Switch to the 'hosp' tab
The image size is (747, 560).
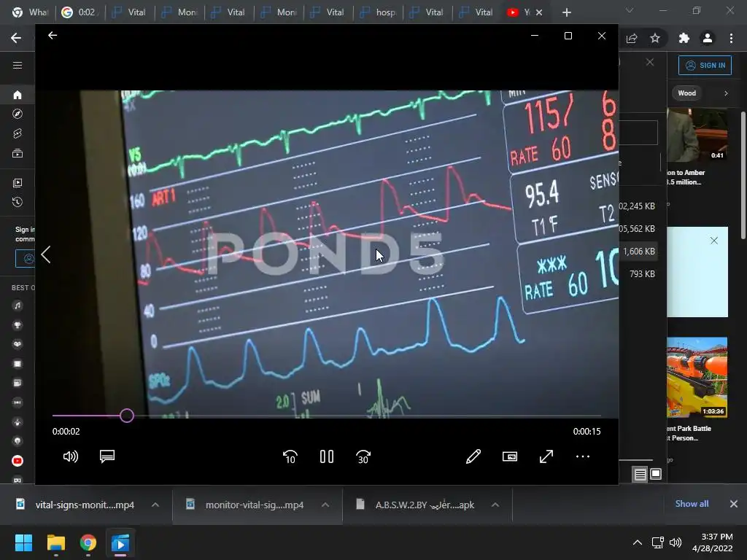pos(379,12)
